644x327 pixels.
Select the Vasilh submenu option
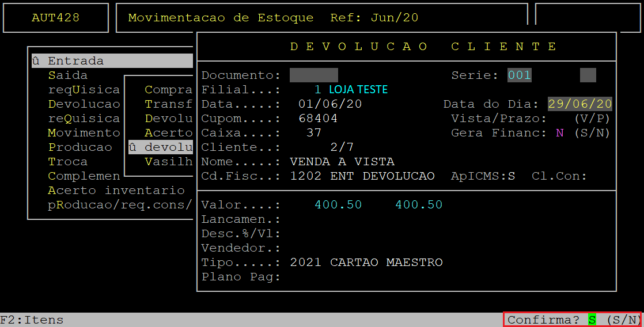click(168, 162)
